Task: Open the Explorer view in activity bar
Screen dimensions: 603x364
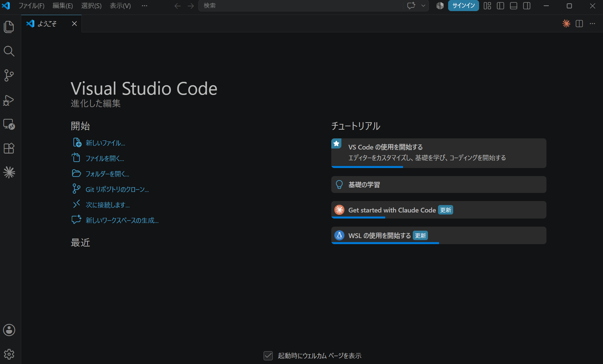Action: pyautogui.click(x=9, y=27)
